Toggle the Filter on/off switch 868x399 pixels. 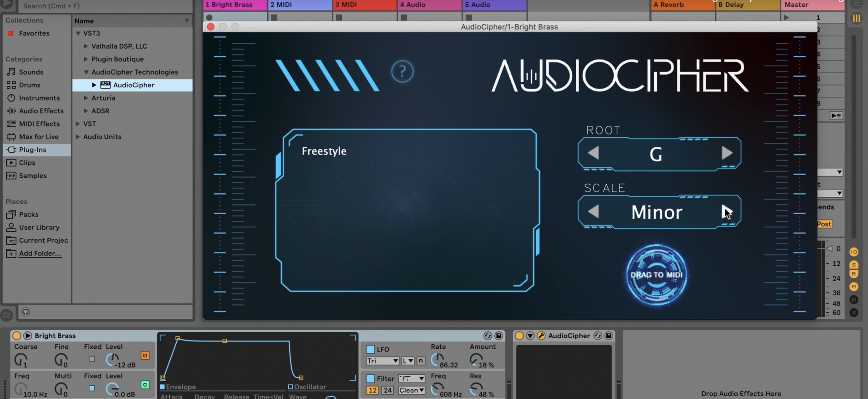coord(370,378)
